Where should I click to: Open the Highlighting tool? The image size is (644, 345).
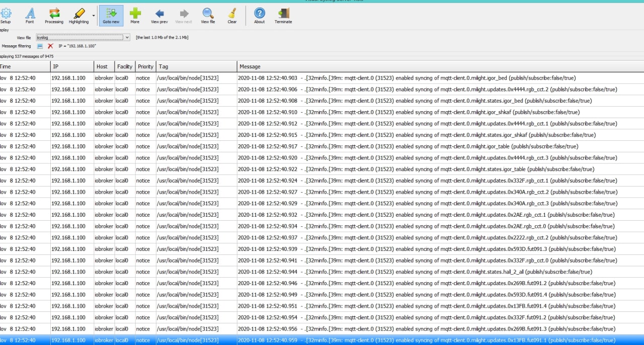pos(79,16)
